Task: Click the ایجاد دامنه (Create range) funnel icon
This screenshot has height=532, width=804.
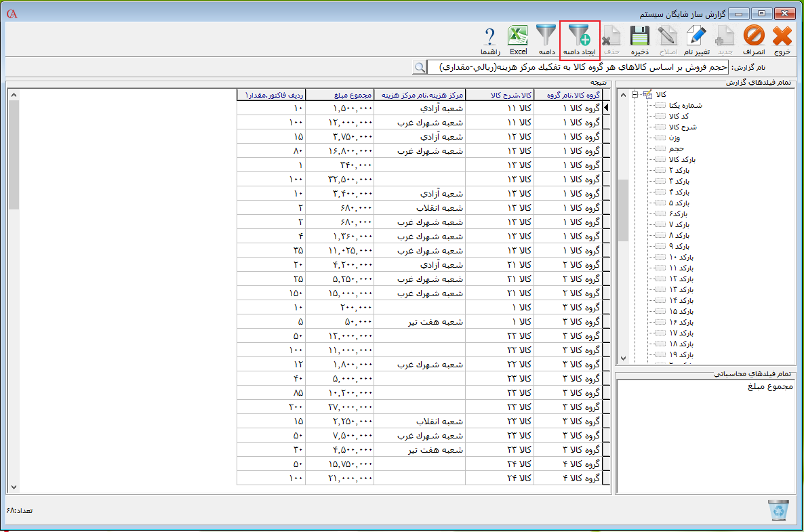Action: pyautogui.click(x=580, y=39)
